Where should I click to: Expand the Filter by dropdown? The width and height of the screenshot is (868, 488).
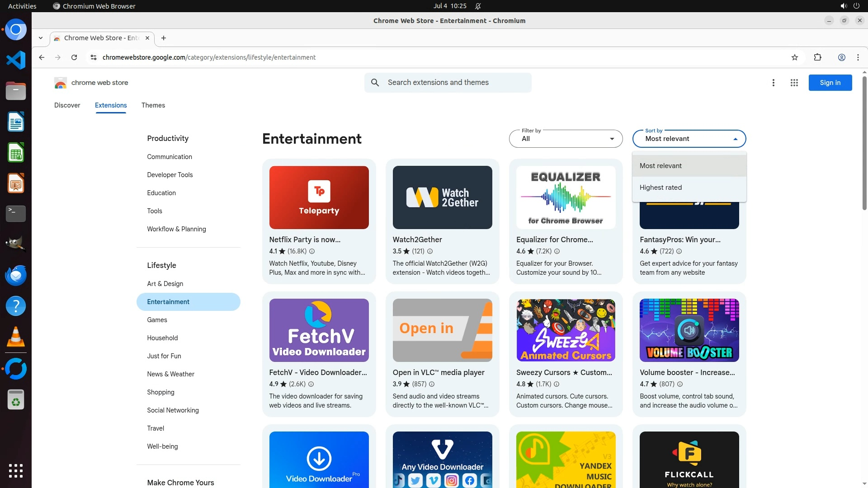[566, 139]
